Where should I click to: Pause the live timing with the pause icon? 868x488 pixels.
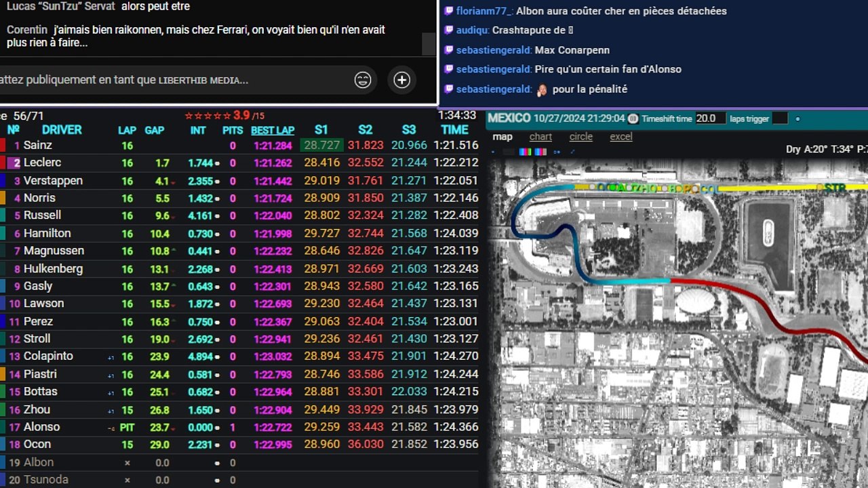click(633, 119)
